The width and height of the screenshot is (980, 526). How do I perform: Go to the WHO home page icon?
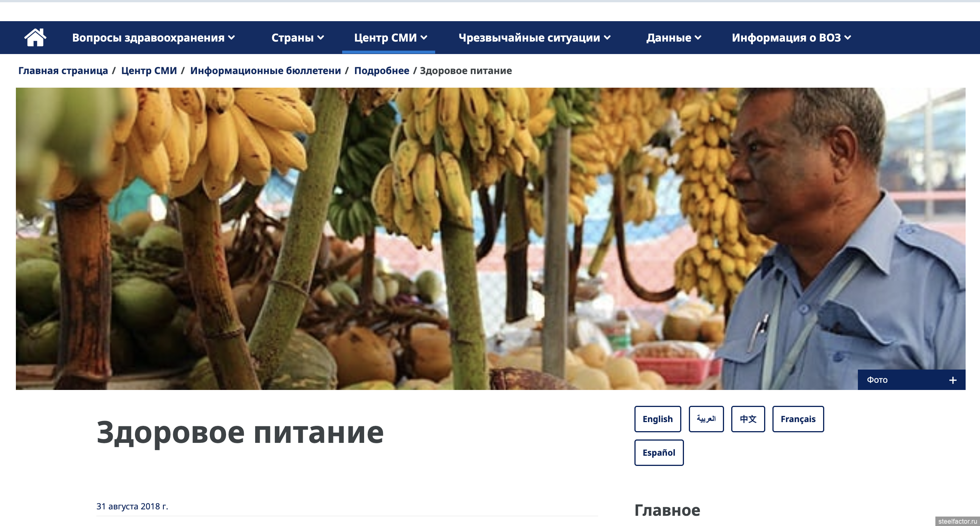[35, 37]
